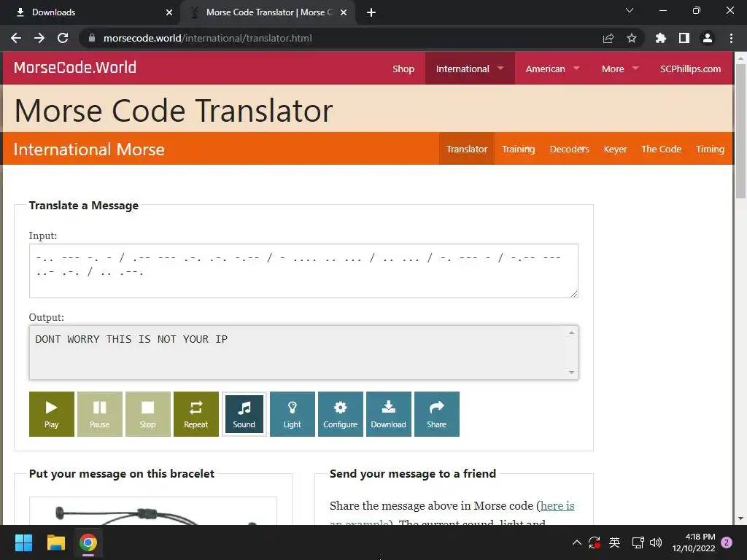The width and height of the screenshot is (747, 560).
Task: Open the notification center badge
Action: click(727, 542)
